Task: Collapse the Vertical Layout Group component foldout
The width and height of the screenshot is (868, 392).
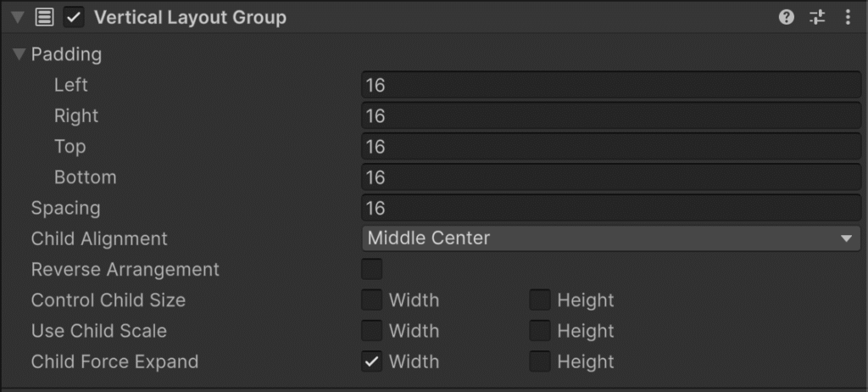Action: [x=18, y=17]
